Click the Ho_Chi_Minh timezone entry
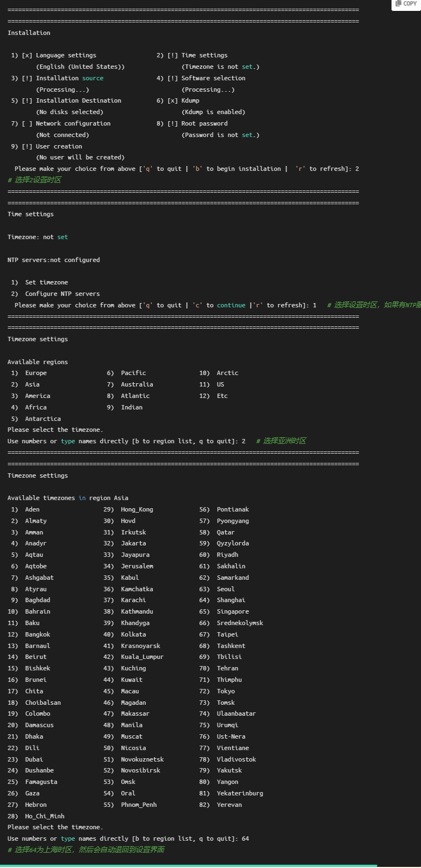The width and height of the screenshot is (421, 868). pos(45,816)
